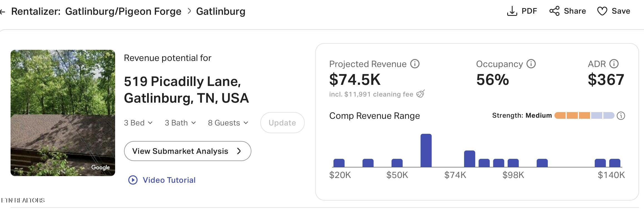Viewport: 644px width, 210px height.
Task: Open the Occupancy info icon
Action: [531, 64]
